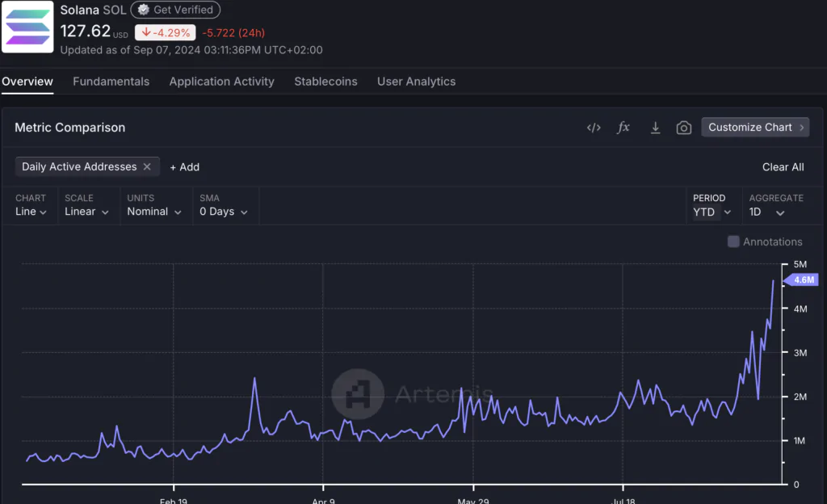Toggle the Annotations checkbox
This screenshot has width=827, height=504.
click(733, 241)
